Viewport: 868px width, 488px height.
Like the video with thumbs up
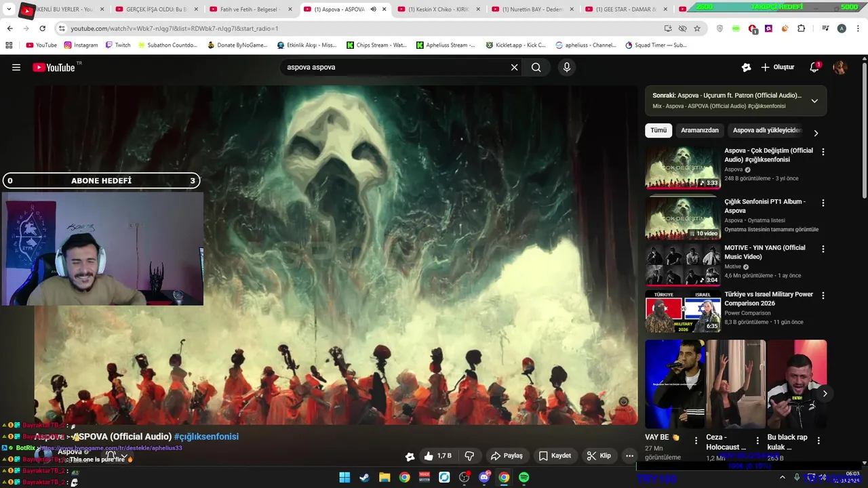point(439,456)
